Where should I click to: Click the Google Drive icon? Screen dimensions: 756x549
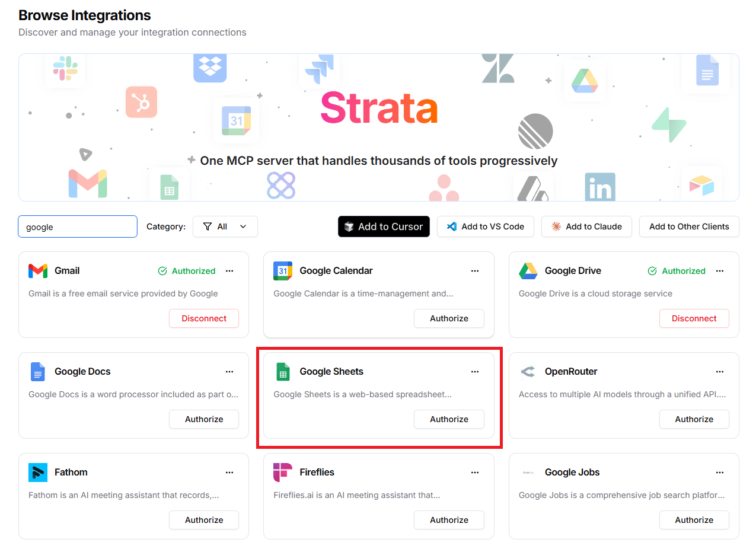pos(528,270)
